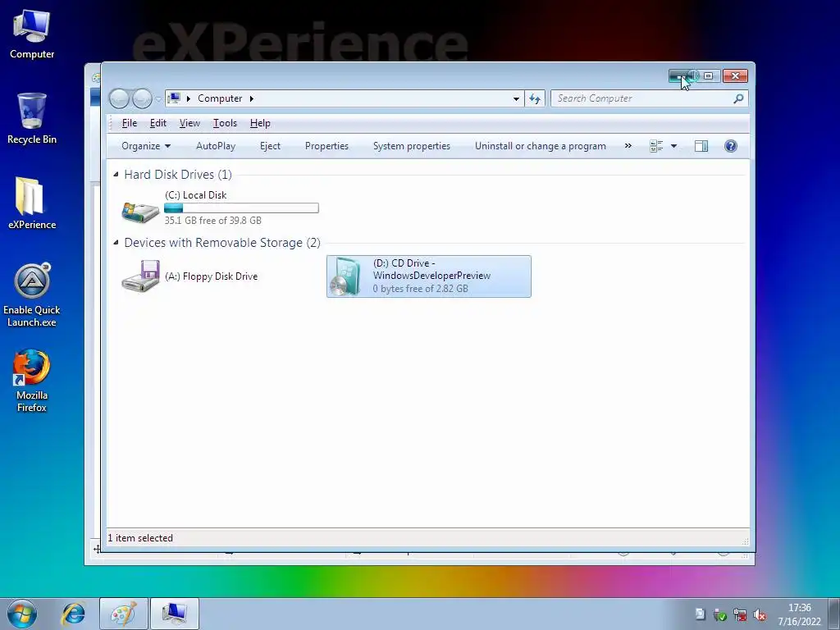Open the View menu

pos(189,123)
